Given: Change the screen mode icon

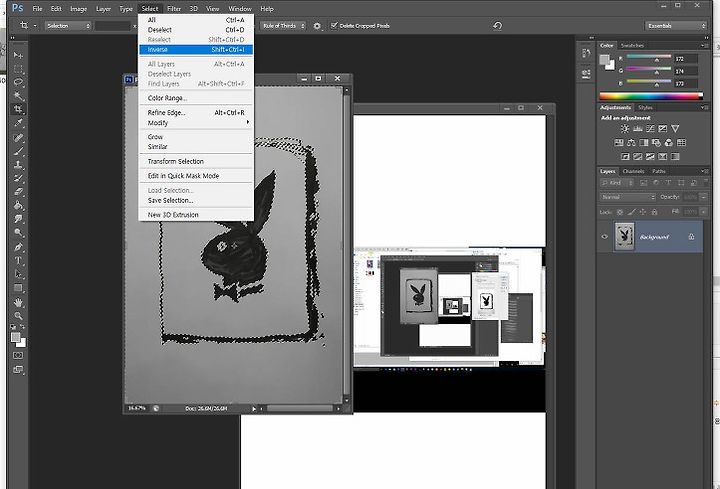Looking at the screenshot, I should (18, 369).
